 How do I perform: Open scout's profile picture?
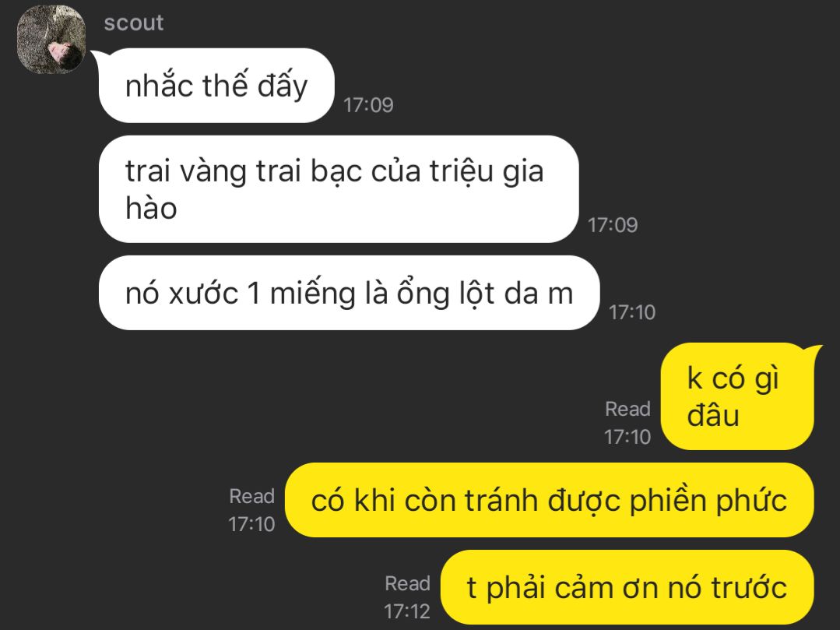pyautogui.click(x=51, y=40)
